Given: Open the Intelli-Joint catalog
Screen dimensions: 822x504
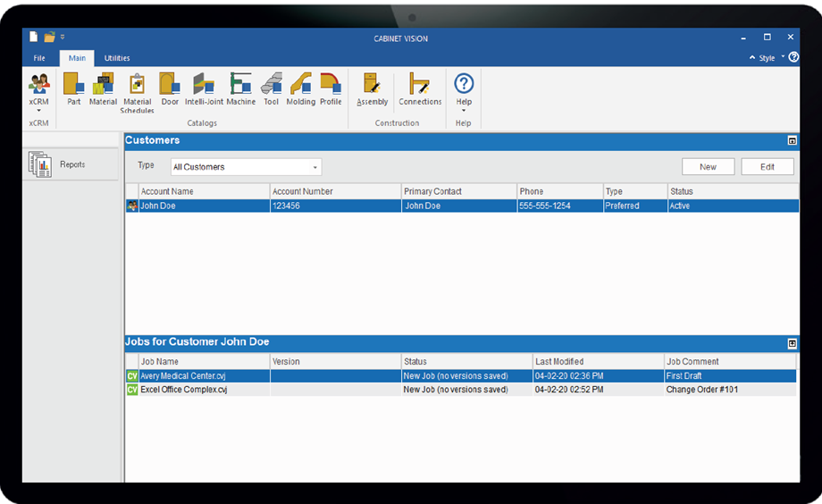Looking at the screenshot, I should 204,89.
